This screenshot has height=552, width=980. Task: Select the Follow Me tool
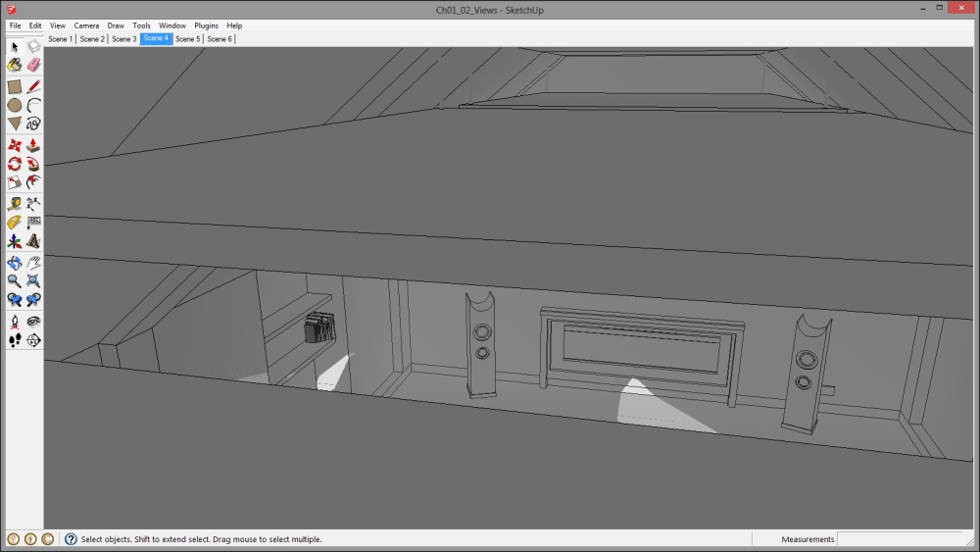point(33,164)
